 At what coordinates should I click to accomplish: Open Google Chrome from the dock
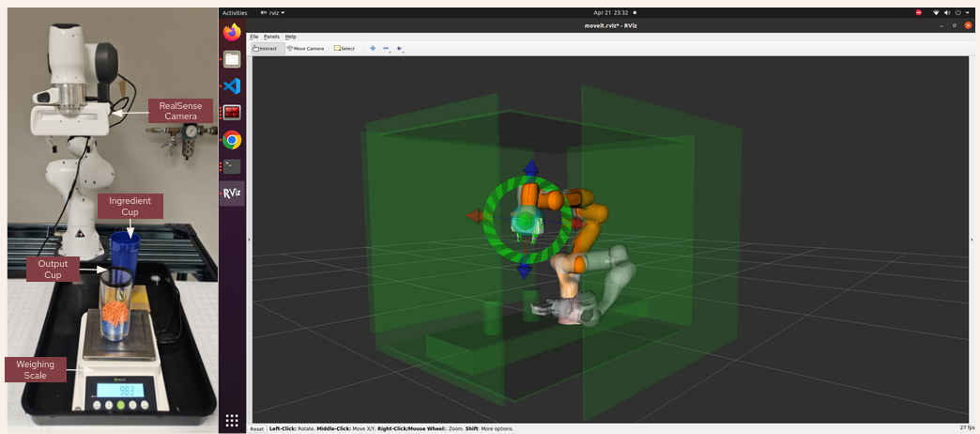pos(232,140)
